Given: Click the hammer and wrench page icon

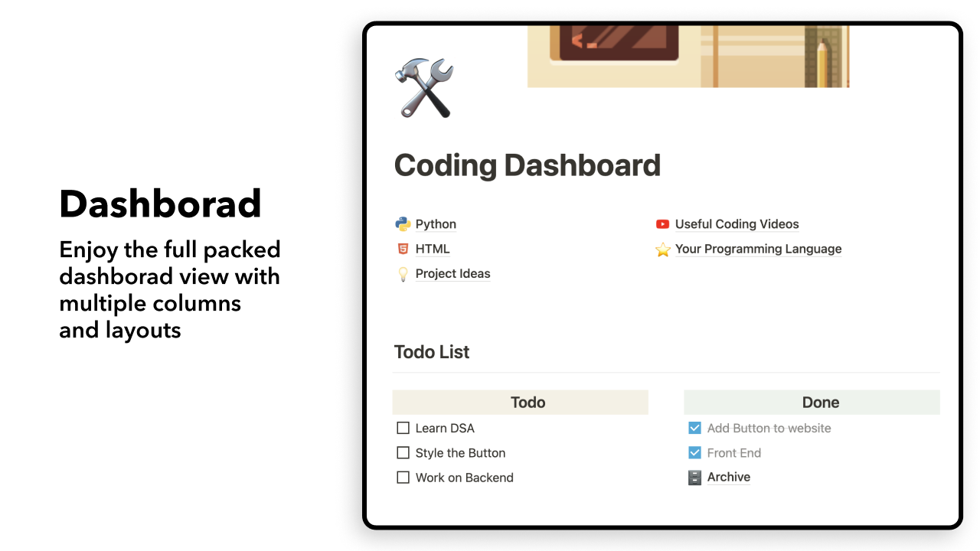Looking at the screenshot, I should [423, 86].
